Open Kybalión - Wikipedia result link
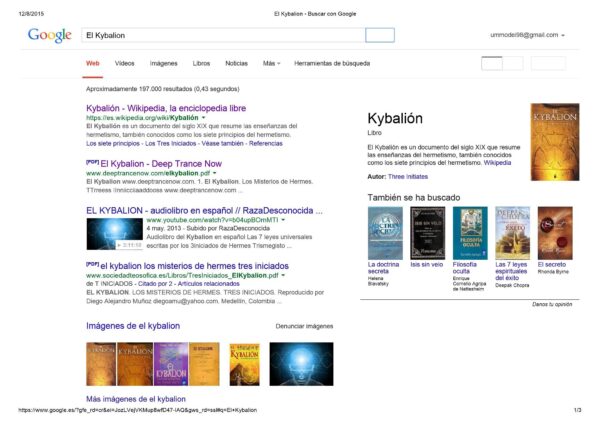 [x=166, y=108]
